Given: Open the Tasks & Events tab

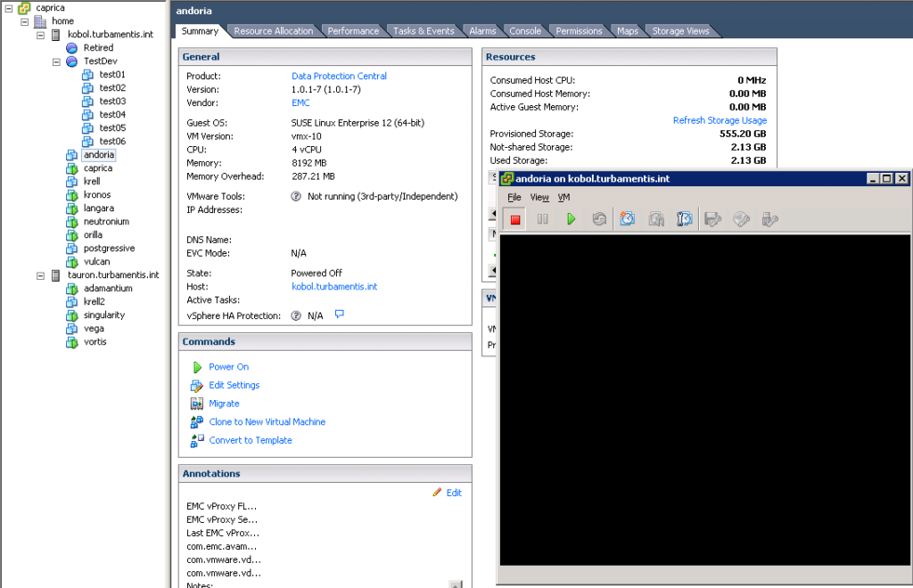Looking at the screenshot, I should [x=424, y=31].
